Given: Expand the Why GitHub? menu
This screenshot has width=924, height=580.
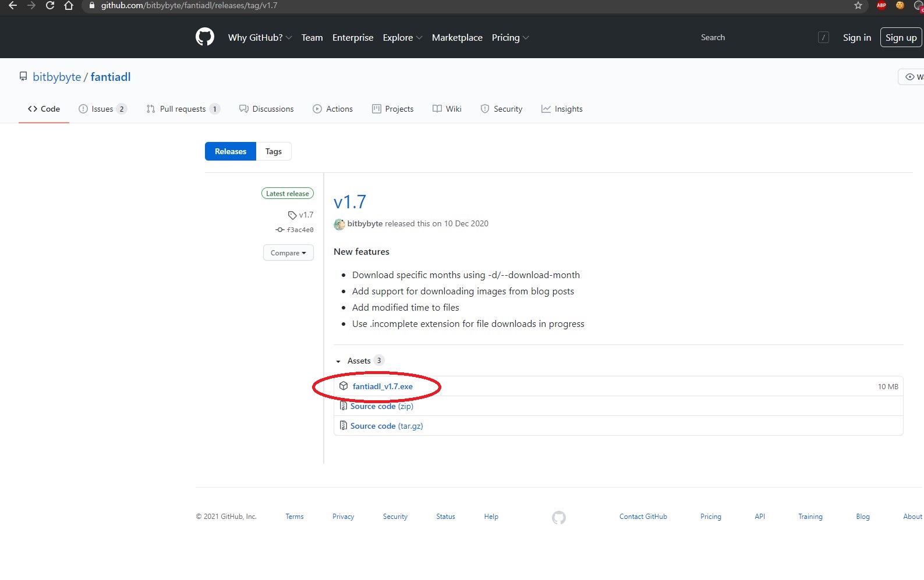Looking at the screenshot, I should pyautogui.click(x=260, y=37).
